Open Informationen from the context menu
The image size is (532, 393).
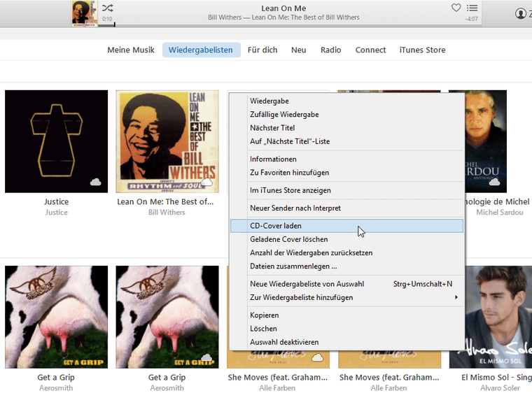[346, 159]
